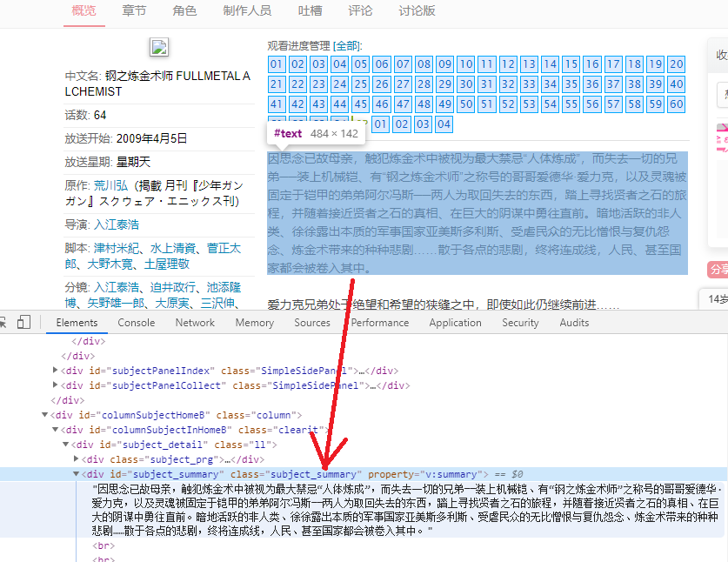Click the 话数: 64 info line
The height and width of the screenshot is (562, 728).
pos(85,115)
